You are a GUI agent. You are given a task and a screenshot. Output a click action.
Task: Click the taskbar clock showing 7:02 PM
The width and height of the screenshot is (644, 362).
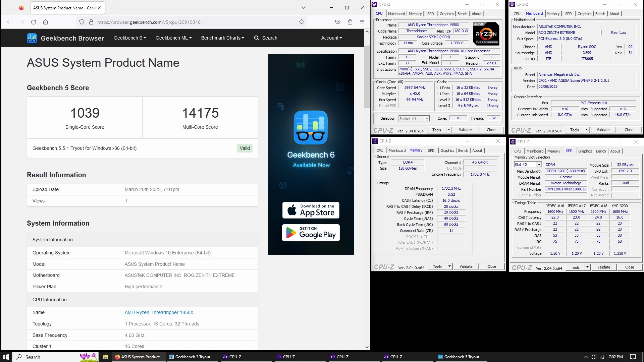click(x=616, y=357)
